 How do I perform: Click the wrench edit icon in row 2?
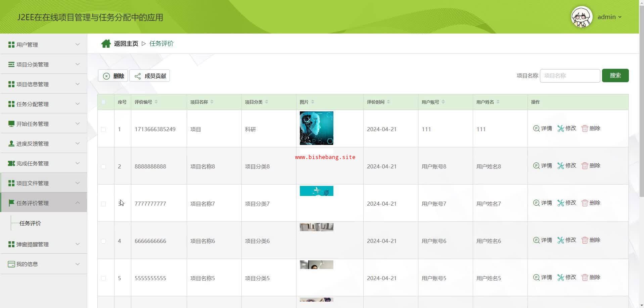coord(561,166)
